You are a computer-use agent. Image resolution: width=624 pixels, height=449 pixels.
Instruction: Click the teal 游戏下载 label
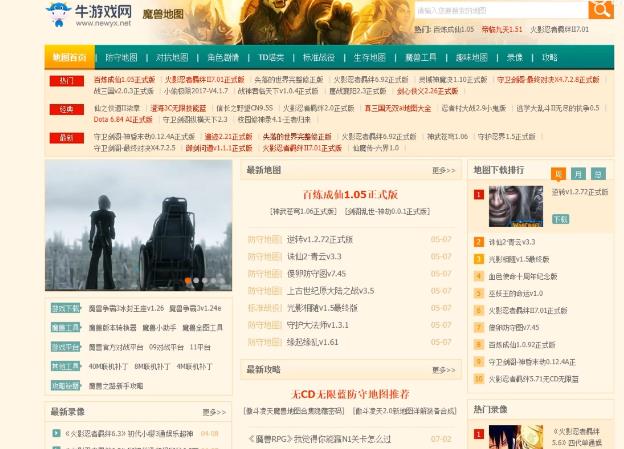coord(66,308)
